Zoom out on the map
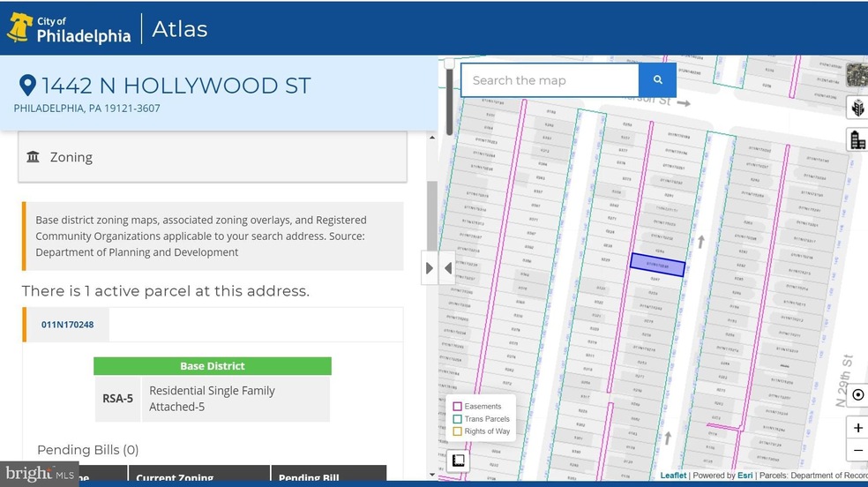Screen dimensions: 868x487 pos(857,450)
